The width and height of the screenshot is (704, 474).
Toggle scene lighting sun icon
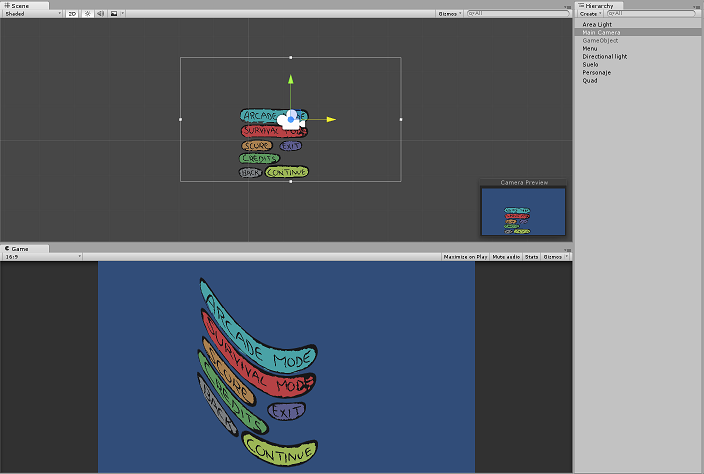87,14
